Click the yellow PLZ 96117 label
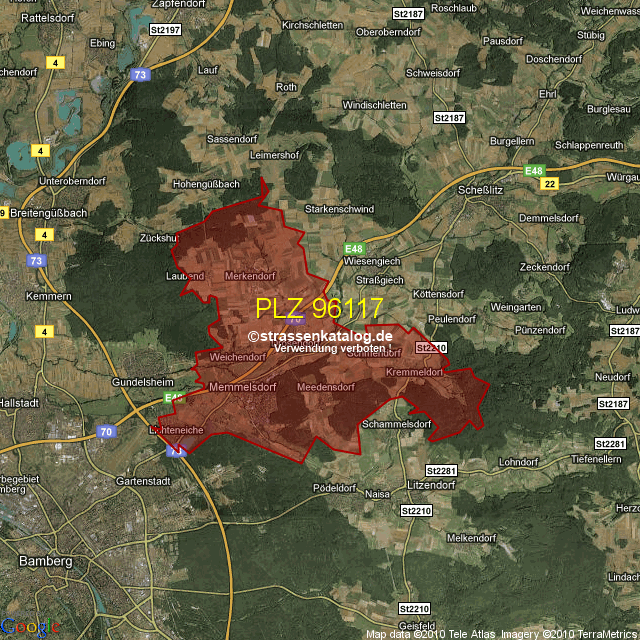640x640 pixels. 319,307
